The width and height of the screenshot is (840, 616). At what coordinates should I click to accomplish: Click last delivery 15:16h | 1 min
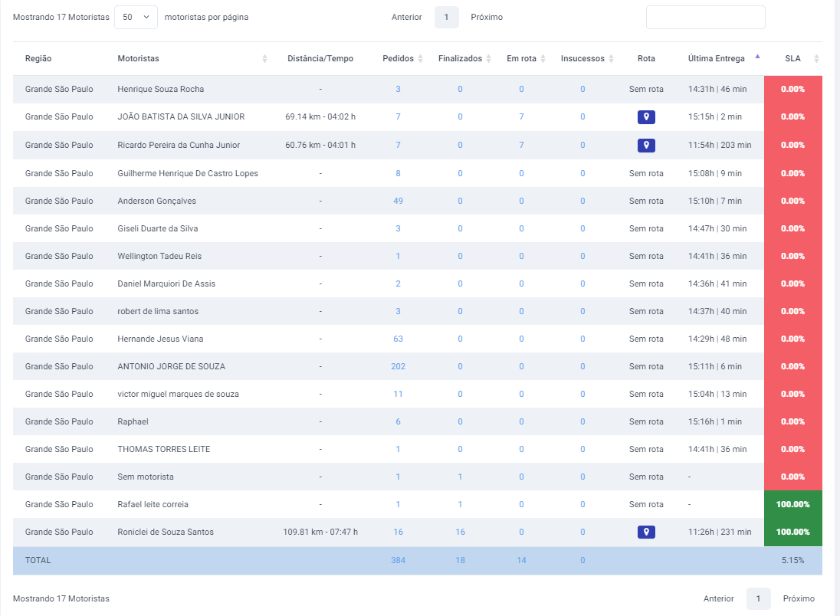point(714,421)
